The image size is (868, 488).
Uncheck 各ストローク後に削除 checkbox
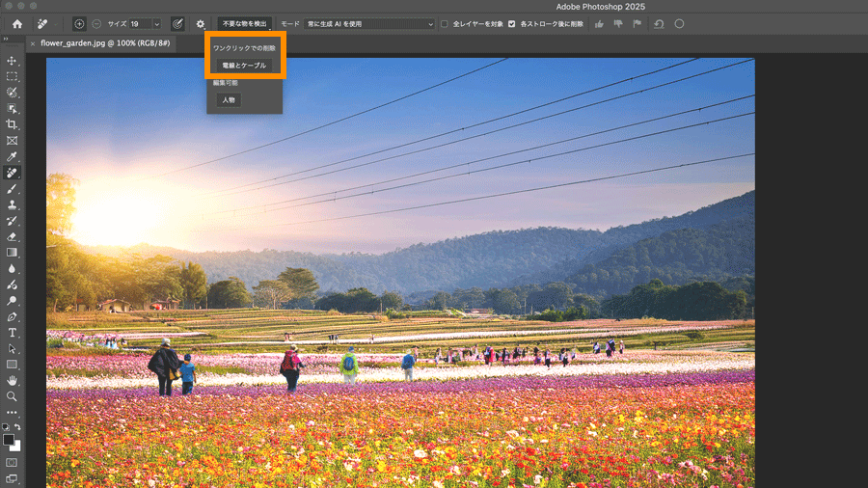tap(511, 24)
